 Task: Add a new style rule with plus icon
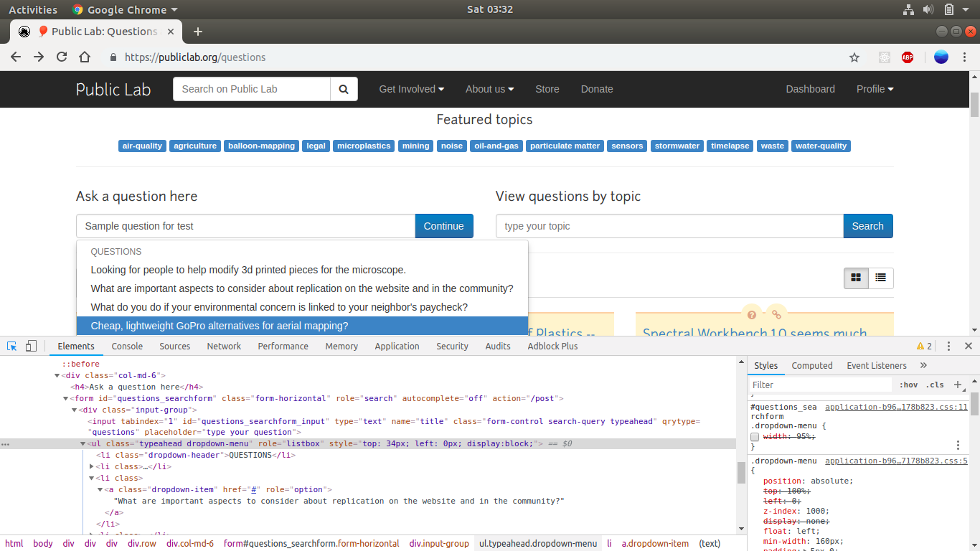coord(958,385)
